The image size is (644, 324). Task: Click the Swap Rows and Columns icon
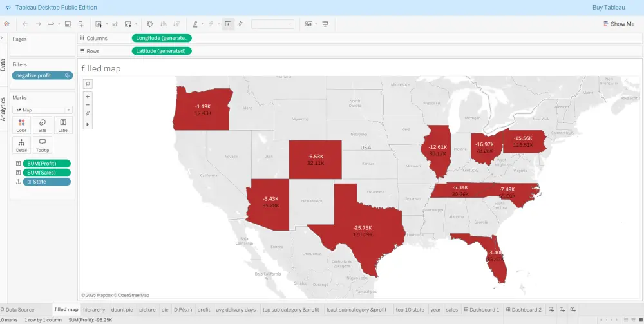[150, 24]
